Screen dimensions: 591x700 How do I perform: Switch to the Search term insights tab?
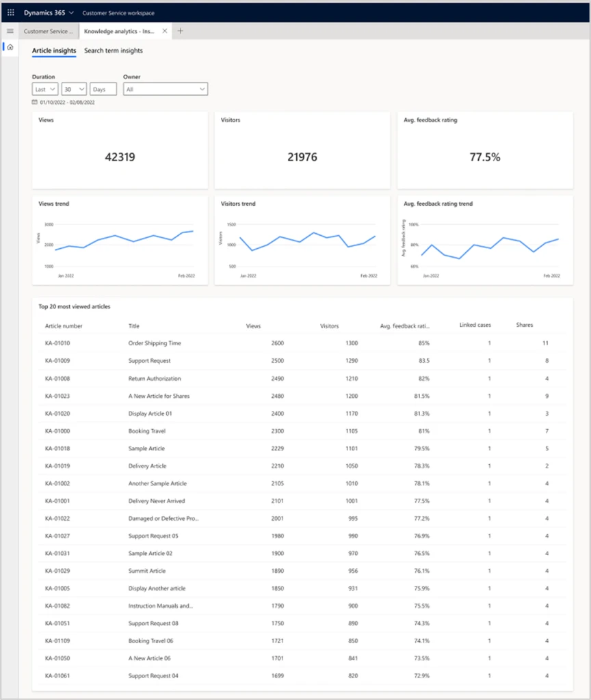(x=113, y=51)
